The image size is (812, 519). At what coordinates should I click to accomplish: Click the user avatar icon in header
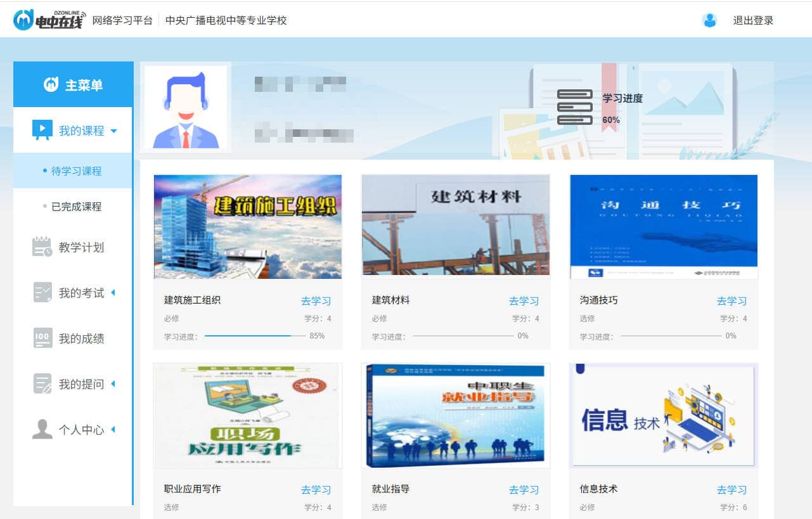pyautogui.click(x=709, y=20)
